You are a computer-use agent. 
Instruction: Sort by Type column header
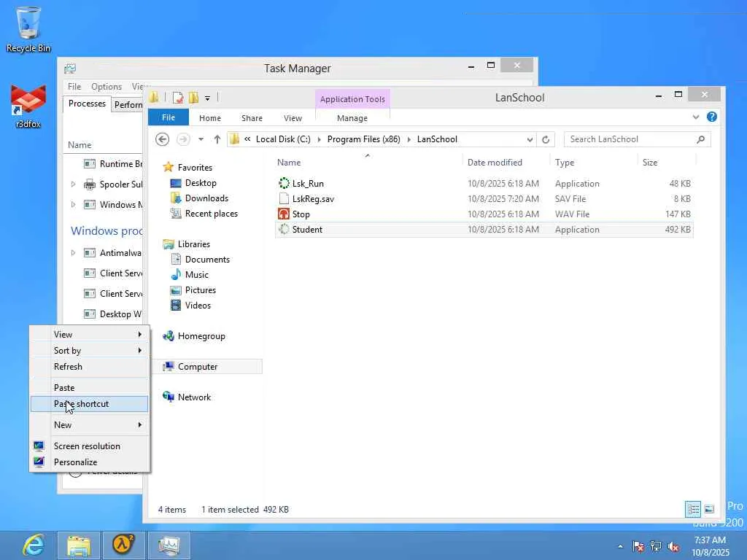(x=594, y=163)
